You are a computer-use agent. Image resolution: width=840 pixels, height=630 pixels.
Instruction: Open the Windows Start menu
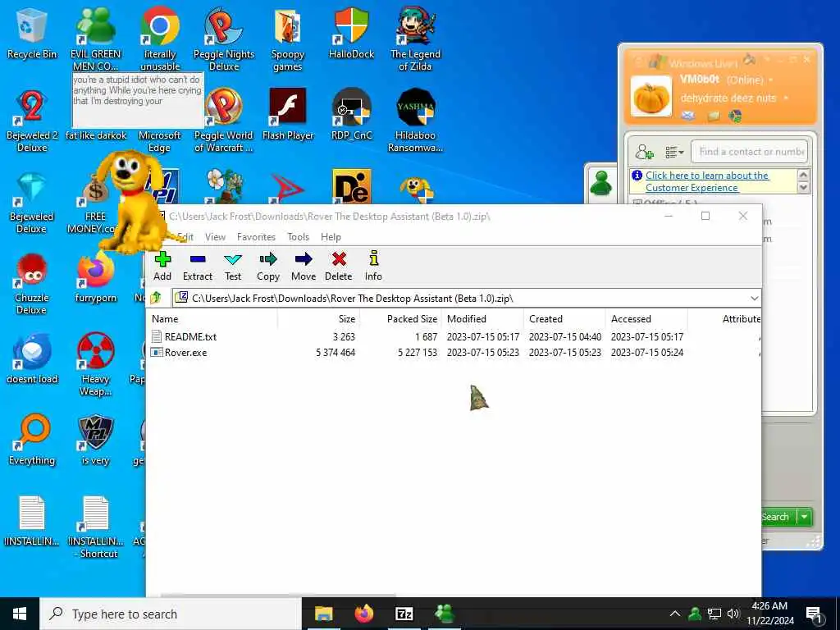(x=20, y=614)
